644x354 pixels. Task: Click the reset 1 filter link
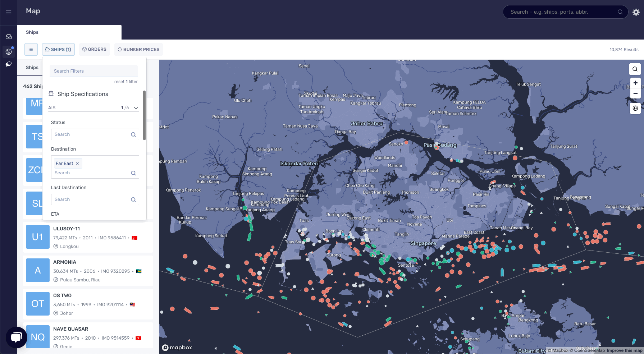pyautogui.click(x=126, y=82)
